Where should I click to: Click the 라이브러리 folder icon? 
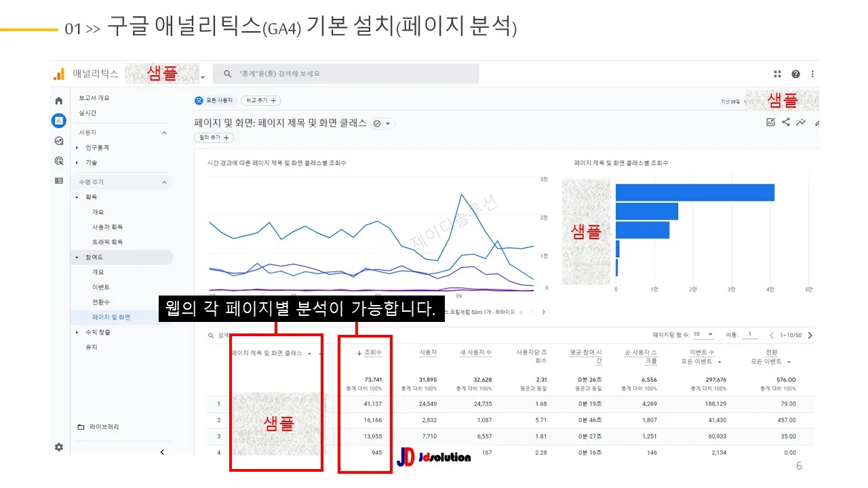pos(81,427)
